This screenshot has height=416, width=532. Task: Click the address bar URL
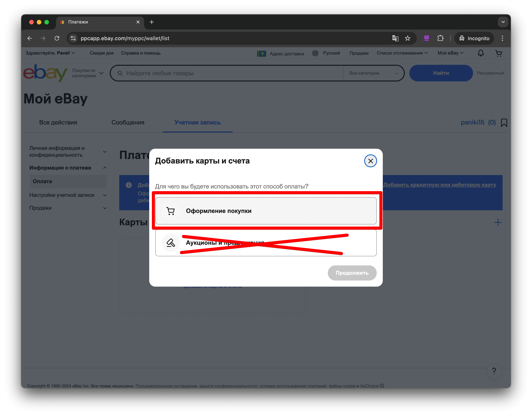click(x=125, y=38)
